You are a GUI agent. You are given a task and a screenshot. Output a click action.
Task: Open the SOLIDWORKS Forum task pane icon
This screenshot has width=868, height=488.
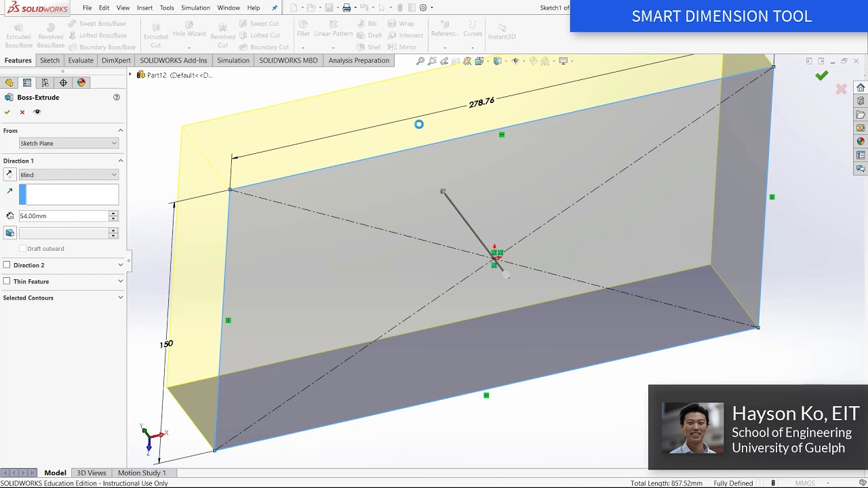coord(861,169)
